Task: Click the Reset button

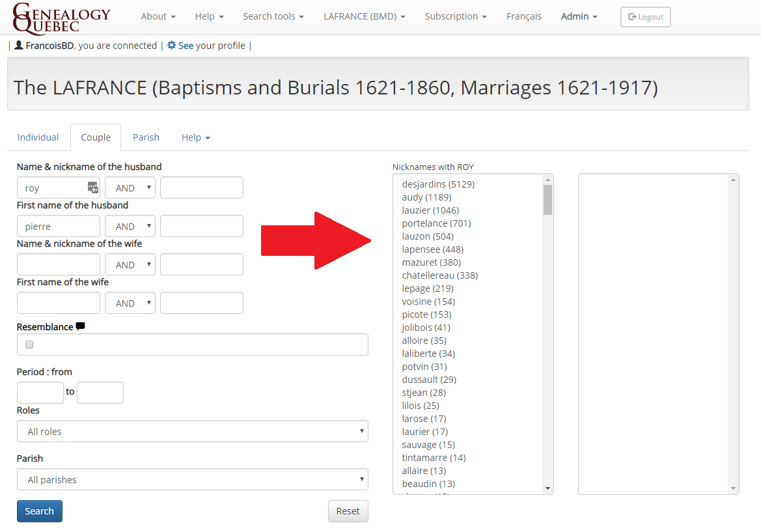Action: [348, 511]
